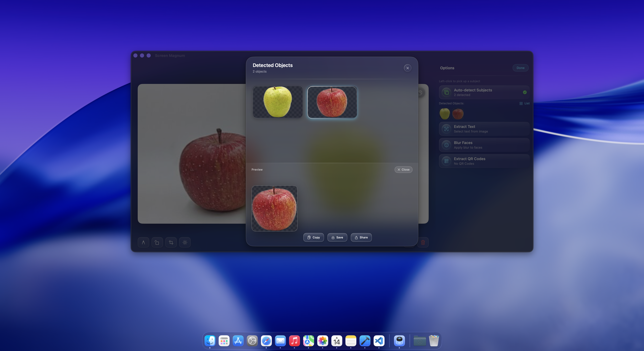
Task: Click the rotate image tool icon
Action: coord(157,242)
